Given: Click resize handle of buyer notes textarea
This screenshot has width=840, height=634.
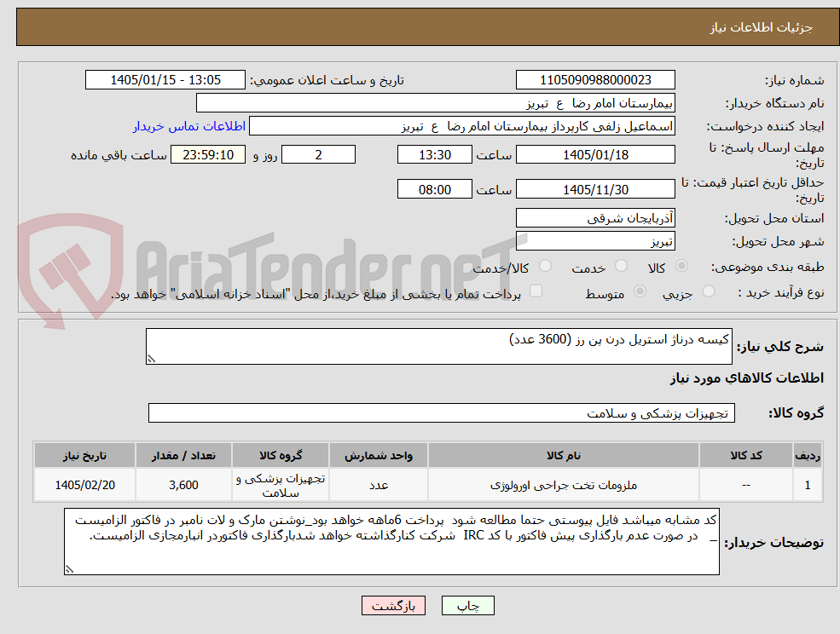Looking at the screenshot, I should tap(69, 570).
